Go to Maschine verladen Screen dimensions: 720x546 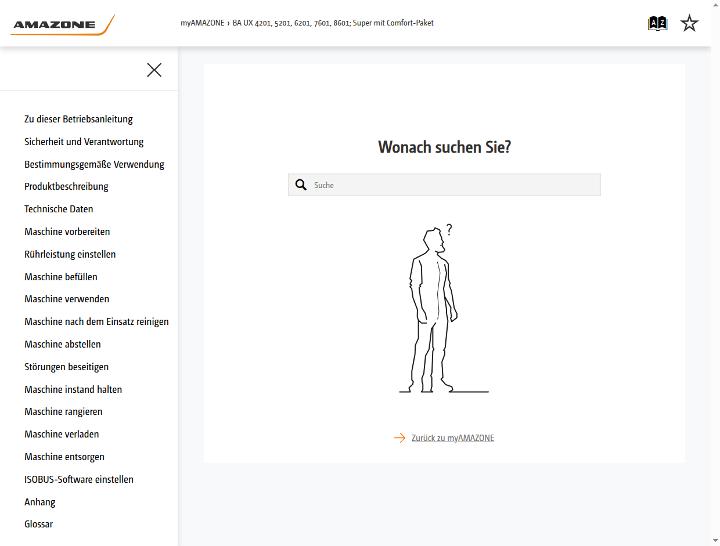62,434
